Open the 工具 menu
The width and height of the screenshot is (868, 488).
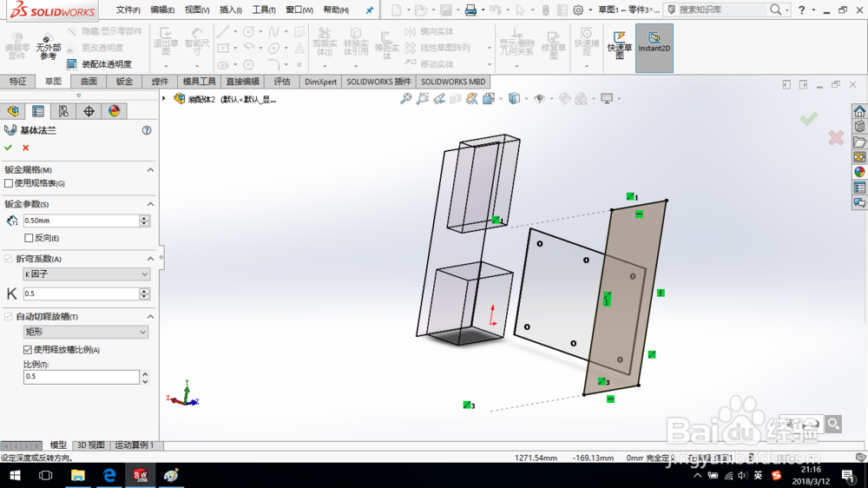coord(264,10)
